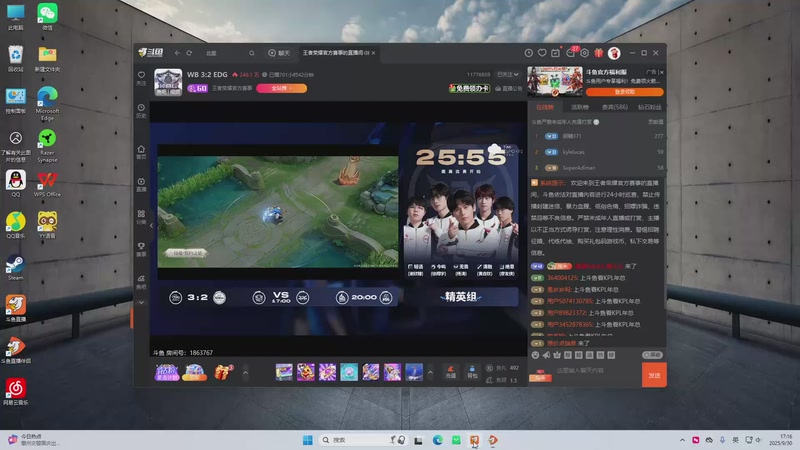Toggle the 屏蔽 switch in chat toolbar

pyautogui.click(x=652, y=355)
